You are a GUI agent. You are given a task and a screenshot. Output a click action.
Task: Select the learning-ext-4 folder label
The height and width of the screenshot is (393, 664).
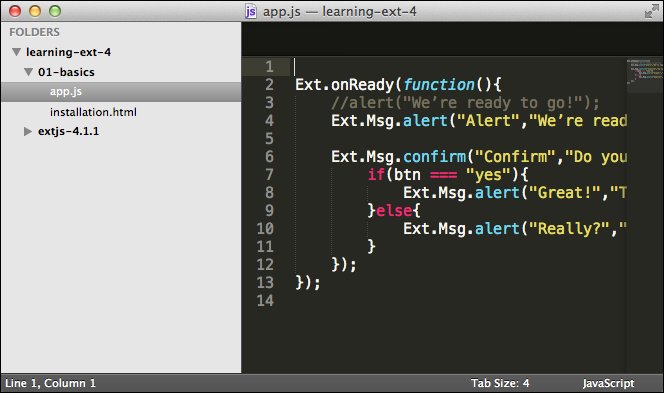pyautogui.click(x=69, y=52)
